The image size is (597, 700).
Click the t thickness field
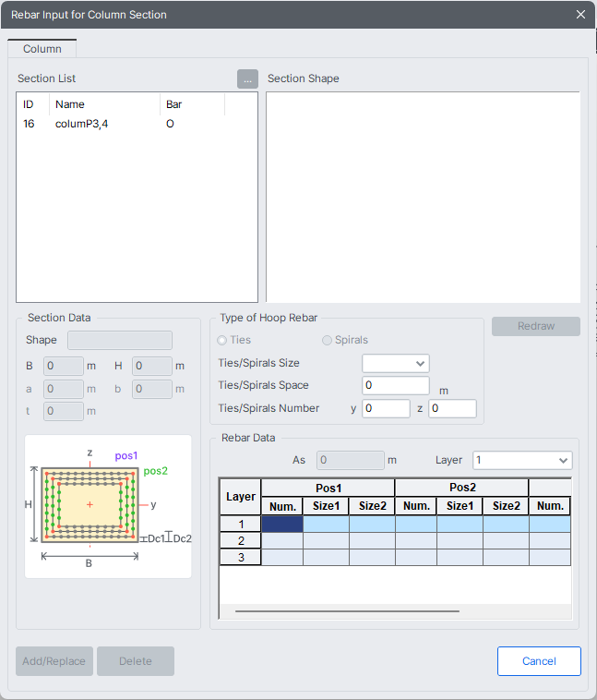click(64, 411)
